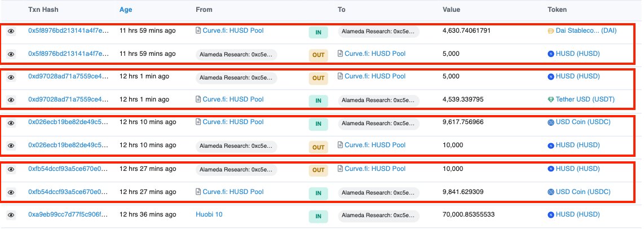
Task: Click the USDC logo in the 9,617.756966 row
Action: pos(551,122)
